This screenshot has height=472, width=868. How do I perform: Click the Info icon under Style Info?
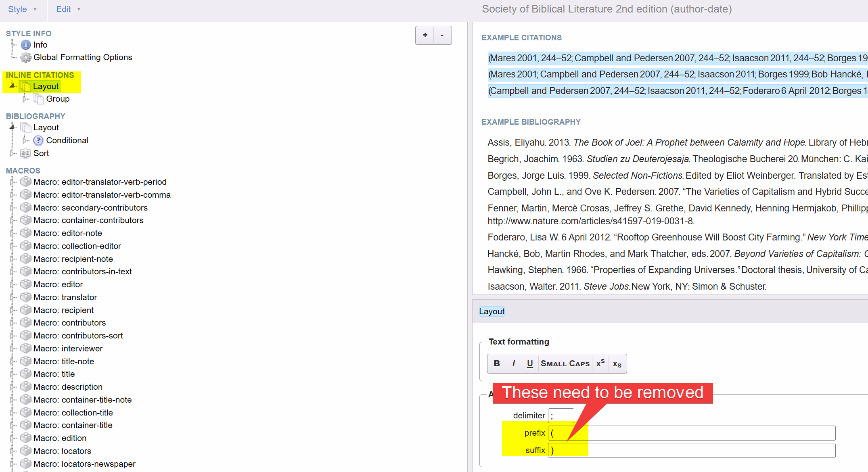(26, 45)
